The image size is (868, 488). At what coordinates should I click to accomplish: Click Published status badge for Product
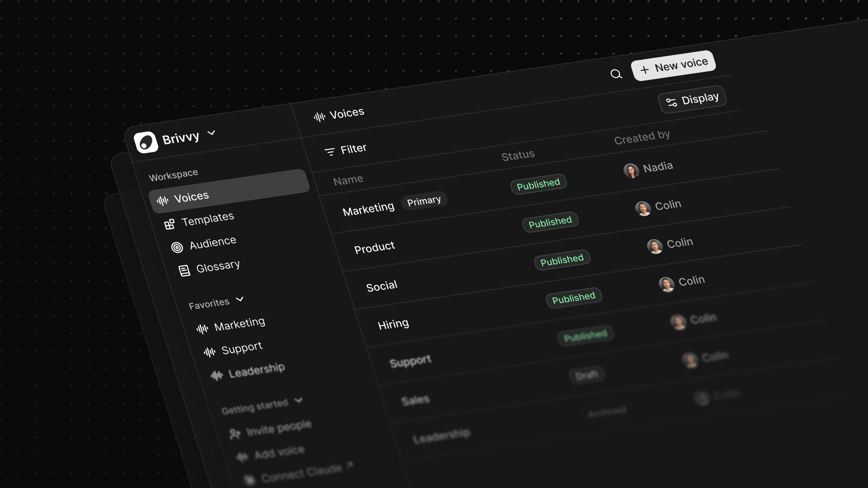550,222
